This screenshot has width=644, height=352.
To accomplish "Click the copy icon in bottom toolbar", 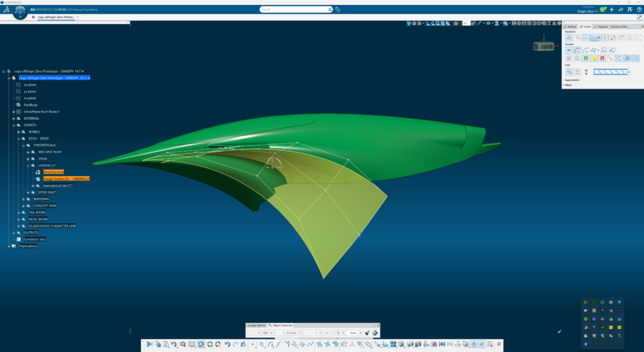I will coord(158,344).
